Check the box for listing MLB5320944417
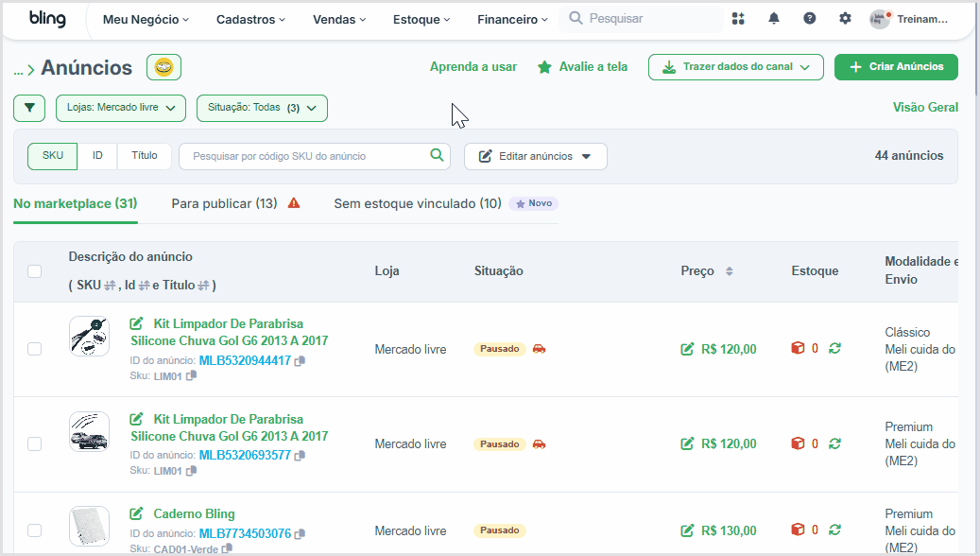980x556 pixels. 34,349
